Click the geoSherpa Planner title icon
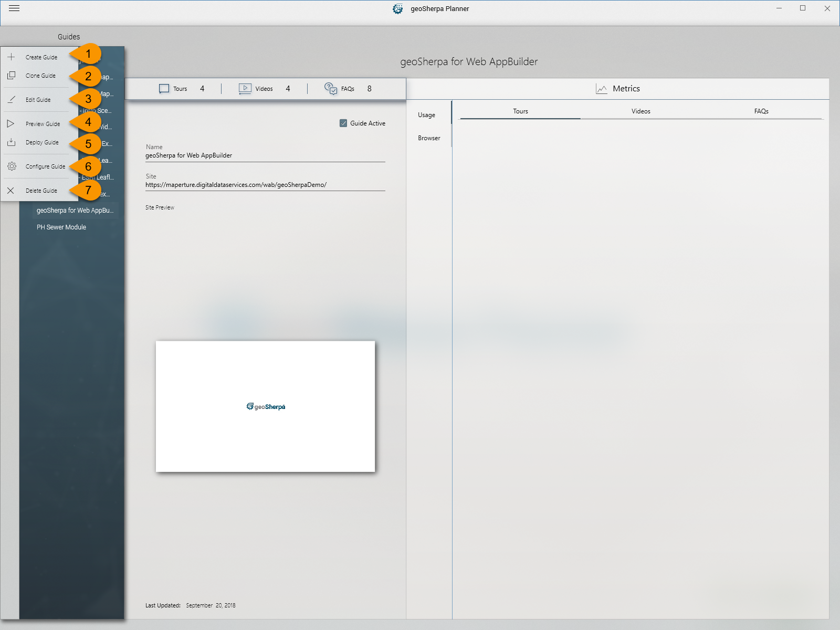Screen dimensions: 840x630 [398, 9]
